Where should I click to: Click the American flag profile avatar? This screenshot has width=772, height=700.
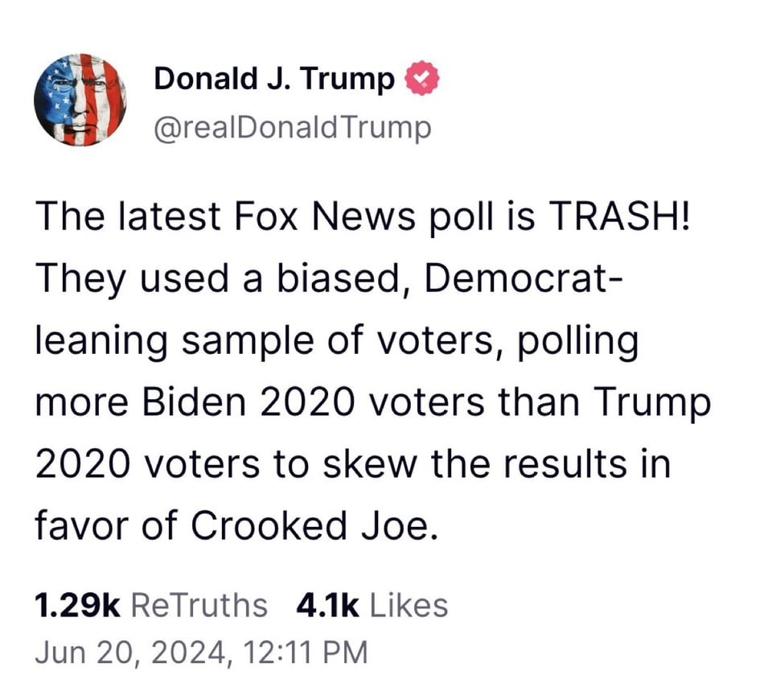coord(80,100)
